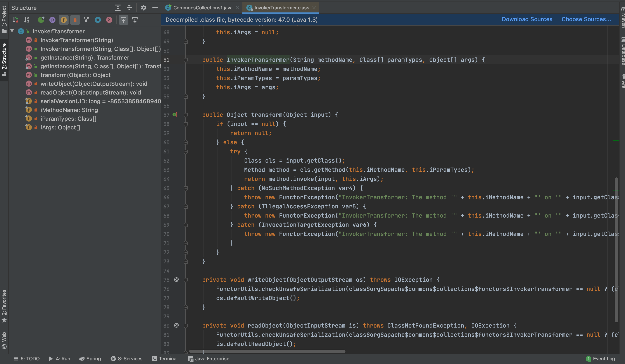Click Autoscroll from Source icon
The image size is (625, 364).
pyautogui.click(x=135, y=20)
